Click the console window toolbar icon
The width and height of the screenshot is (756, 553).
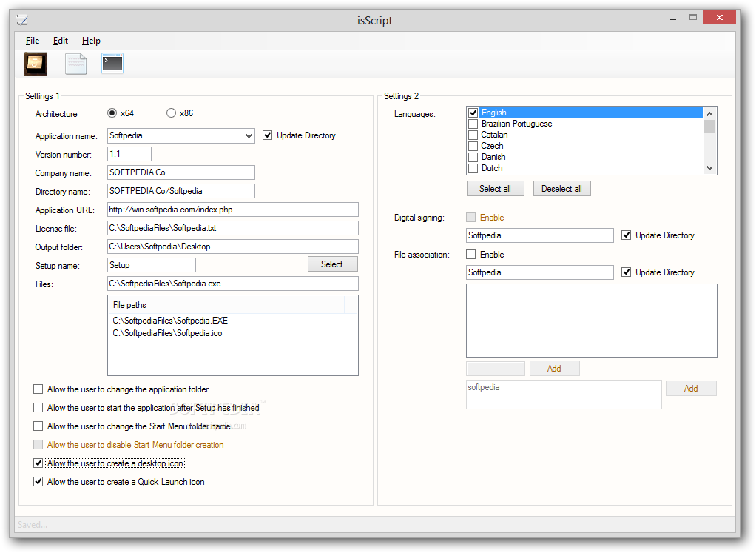[x=112, y=63]
